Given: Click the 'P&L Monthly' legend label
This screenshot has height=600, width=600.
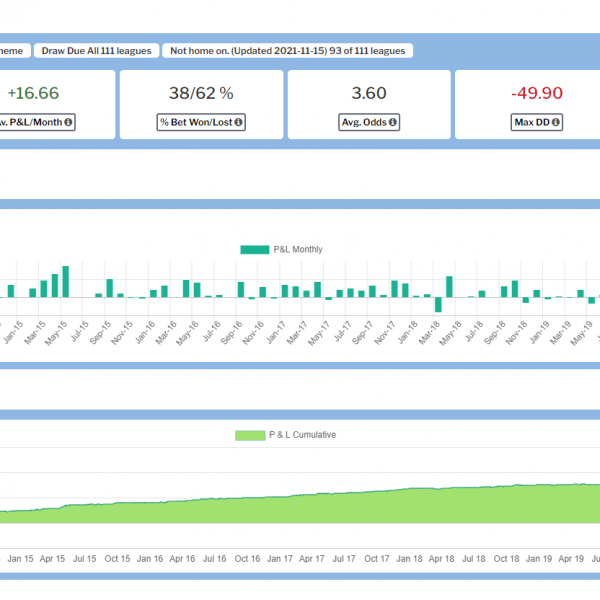Looking at the screenshot, I should point(298,249).
